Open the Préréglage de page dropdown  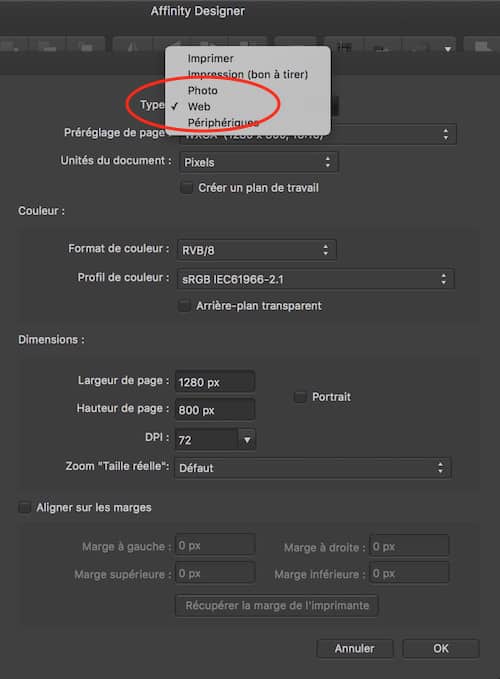point(317,135)
